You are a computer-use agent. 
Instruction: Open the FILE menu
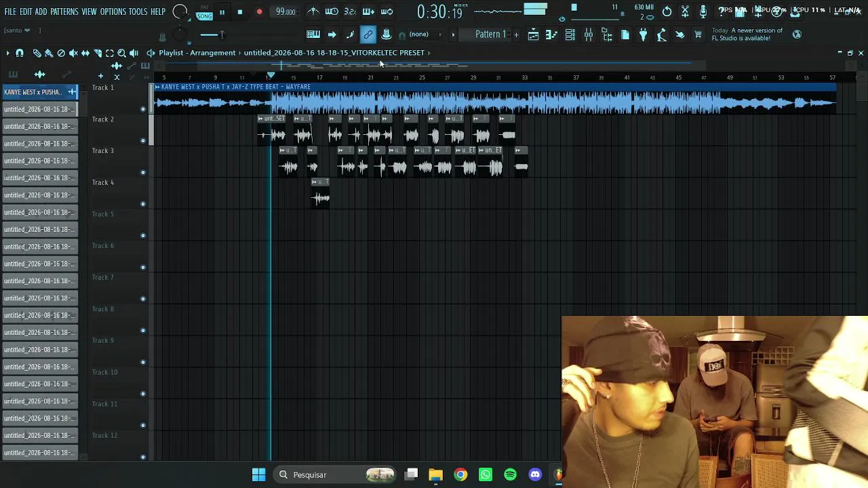pos(10,12)
